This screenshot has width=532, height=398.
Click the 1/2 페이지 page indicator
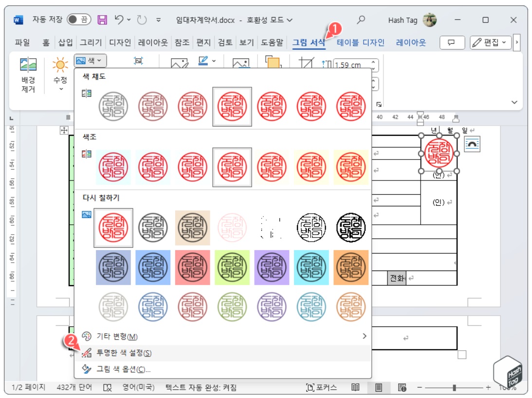coord(29,387)
